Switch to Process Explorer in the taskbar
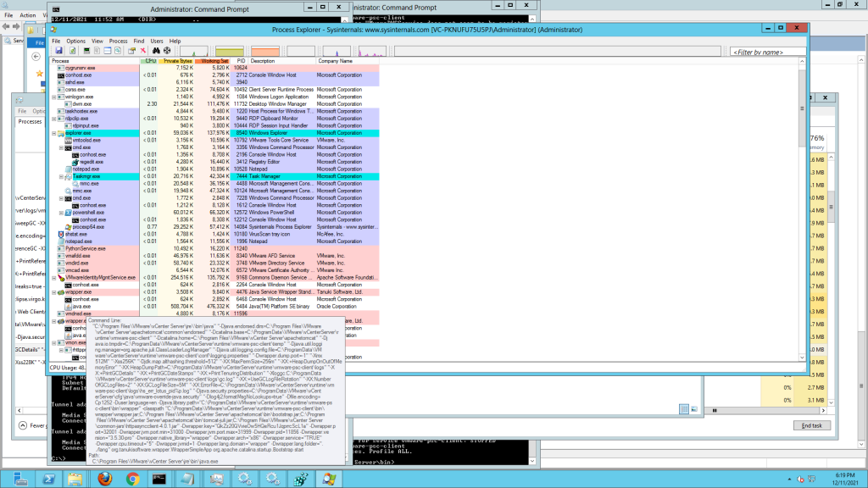This screenshot has height=488, width=868. (x=330, y=480)
